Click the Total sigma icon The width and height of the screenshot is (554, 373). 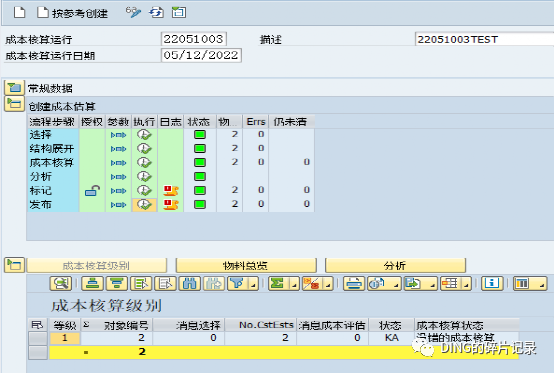[x=278, y=283]
